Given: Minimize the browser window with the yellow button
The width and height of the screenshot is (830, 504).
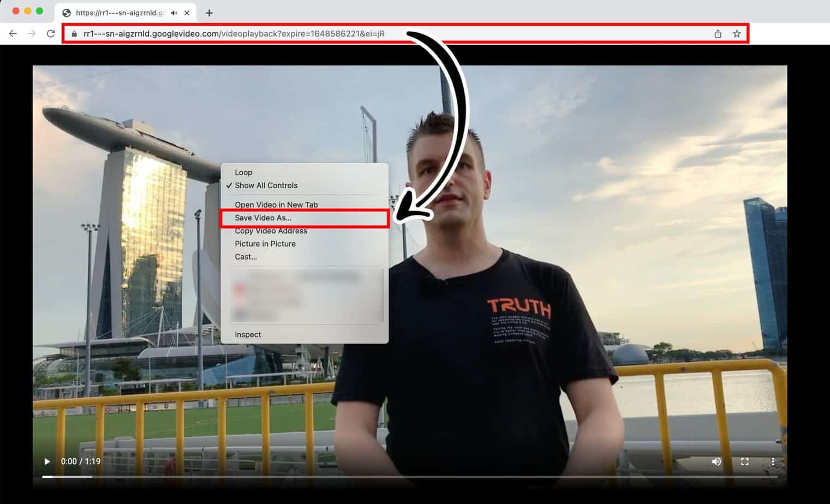Looking at the screenshot, I should 28,11.
